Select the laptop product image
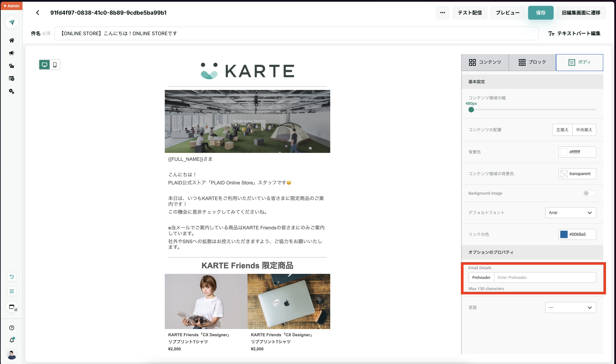Viewport: 616px width, 364px height. (x=289, y=301)
